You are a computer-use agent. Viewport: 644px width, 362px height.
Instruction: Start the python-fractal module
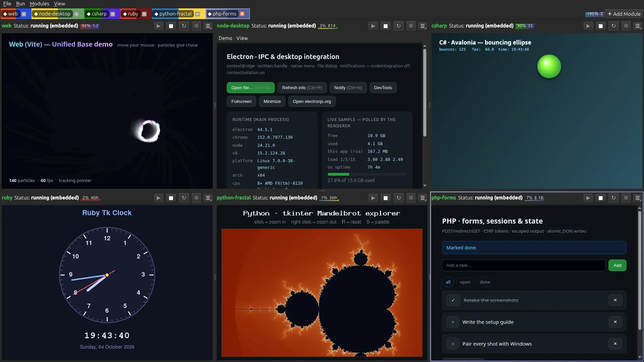tap(373, 198)
